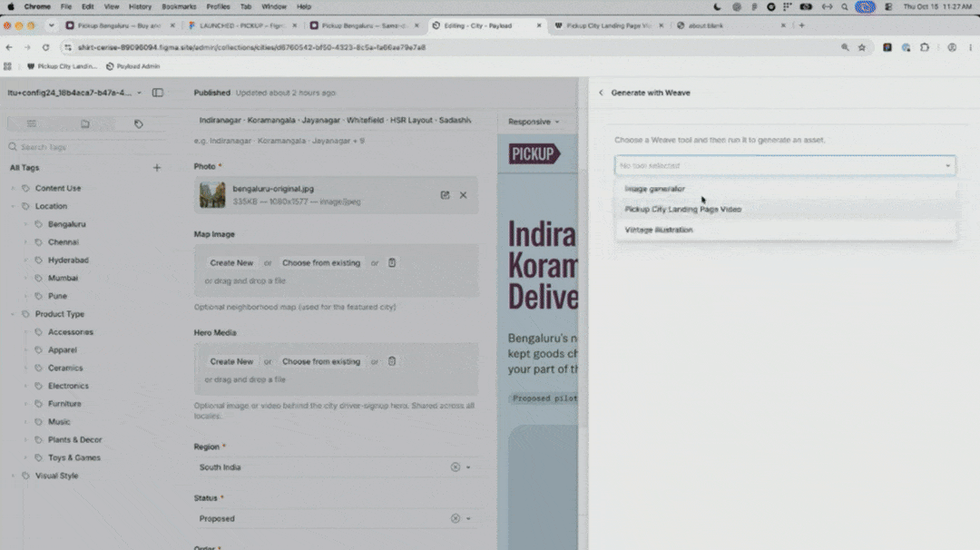
Task: Click the bengaluru-original.jpg photo thumbnail
Action: point(212,195)
